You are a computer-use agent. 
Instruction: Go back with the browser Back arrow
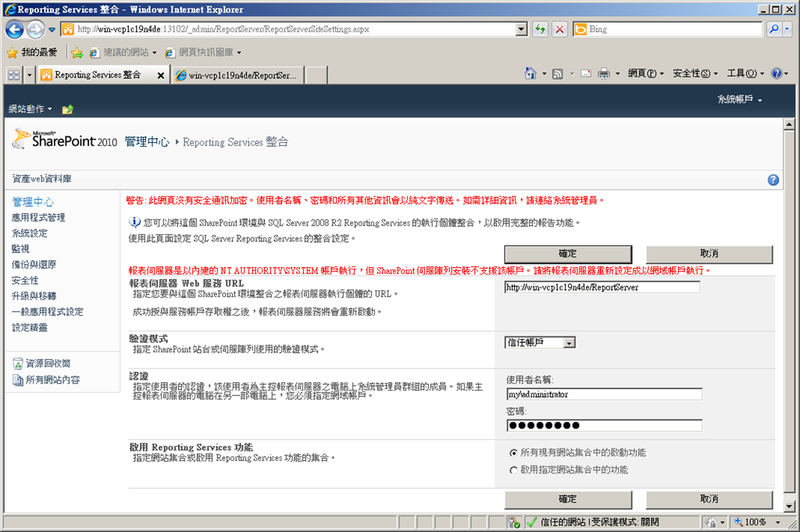coord(14,30)
